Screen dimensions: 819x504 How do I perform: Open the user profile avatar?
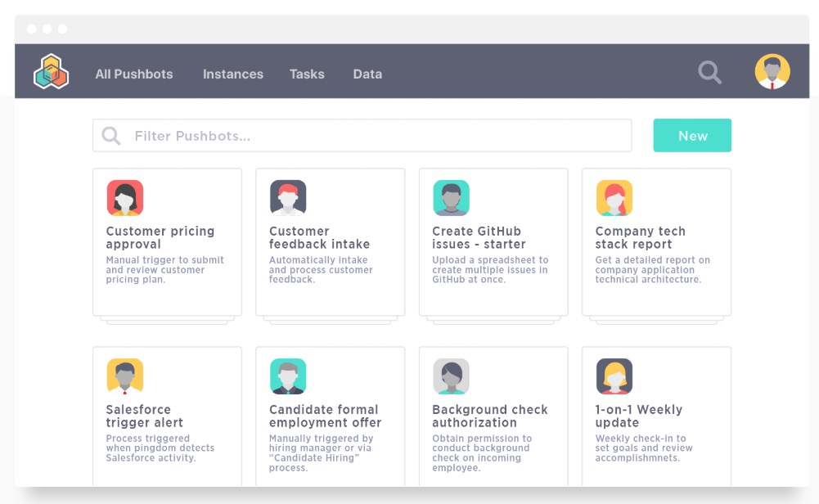tap(772, 72)
